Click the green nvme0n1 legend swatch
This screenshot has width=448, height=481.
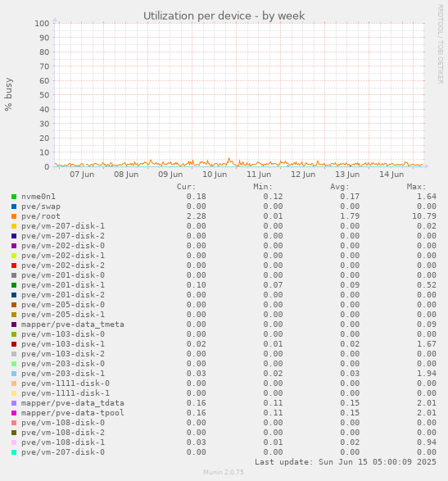click(x=14, y=197)
